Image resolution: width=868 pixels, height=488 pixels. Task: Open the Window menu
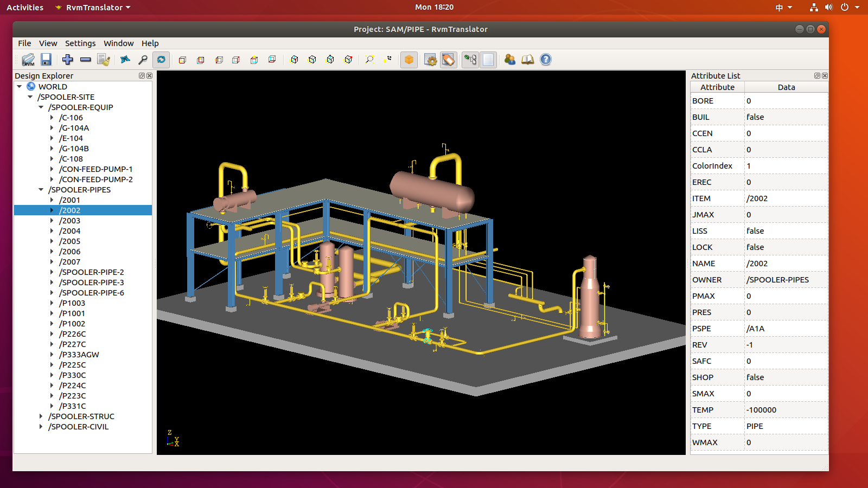[x=118, y=43]
